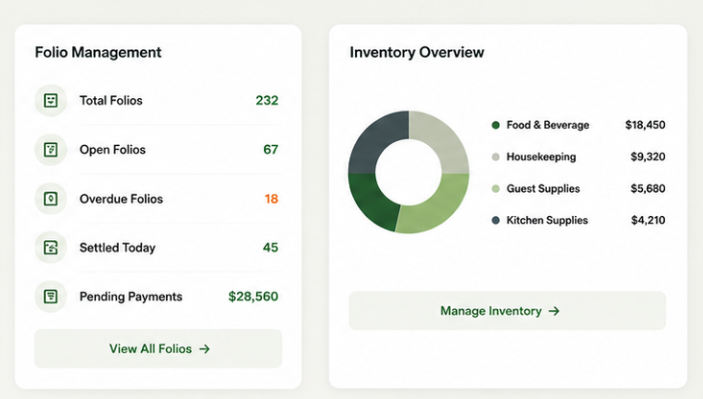The height and width of the screenshot is (399, 703).
Task: Select the Housekeeping legend dot
Action: click(495, 157)
